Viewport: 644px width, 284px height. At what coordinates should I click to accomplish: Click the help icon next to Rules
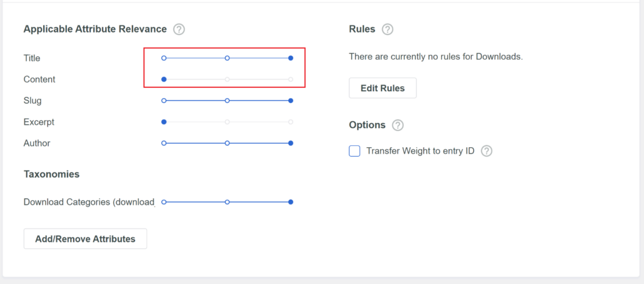(388, 29)
